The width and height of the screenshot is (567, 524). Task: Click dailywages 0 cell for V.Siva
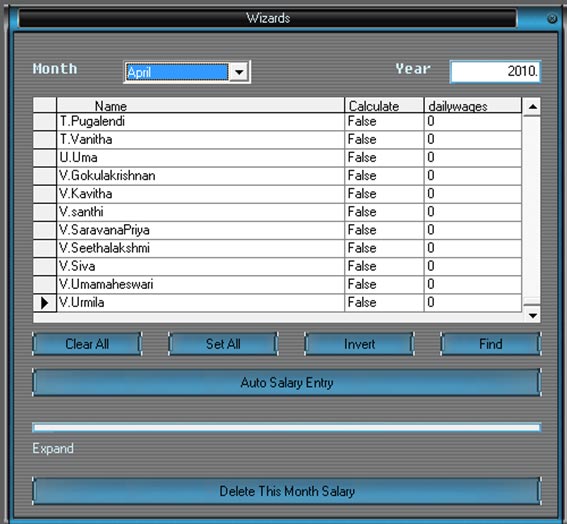[x=473, y=267]
